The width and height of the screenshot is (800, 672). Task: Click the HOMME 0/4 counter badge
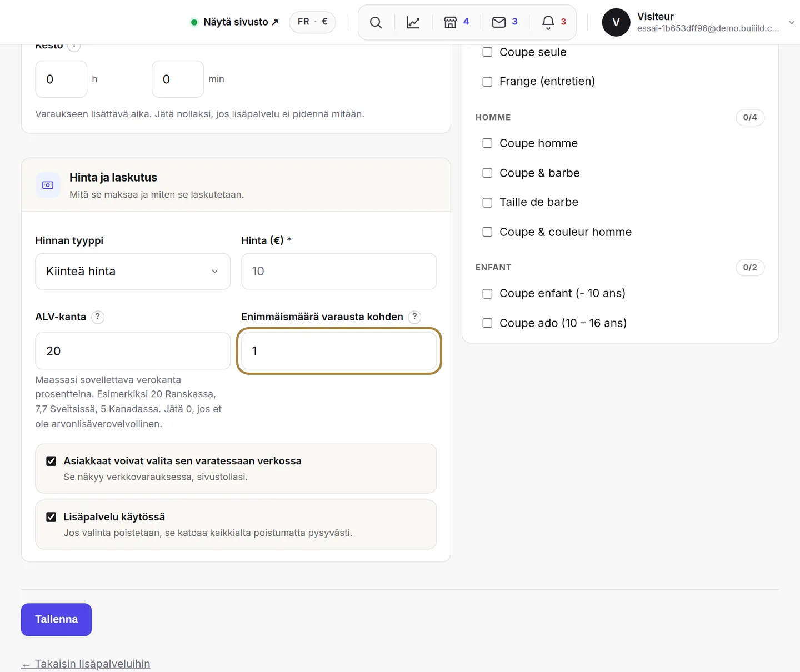pyautogui.click(x=750, y=117)
